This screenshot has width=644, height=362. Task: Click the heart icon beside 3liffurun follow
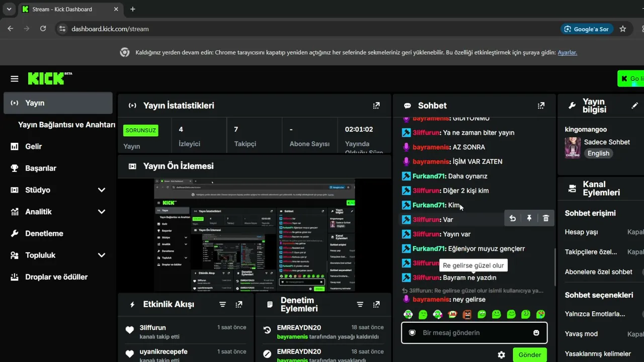pos(130,330)
